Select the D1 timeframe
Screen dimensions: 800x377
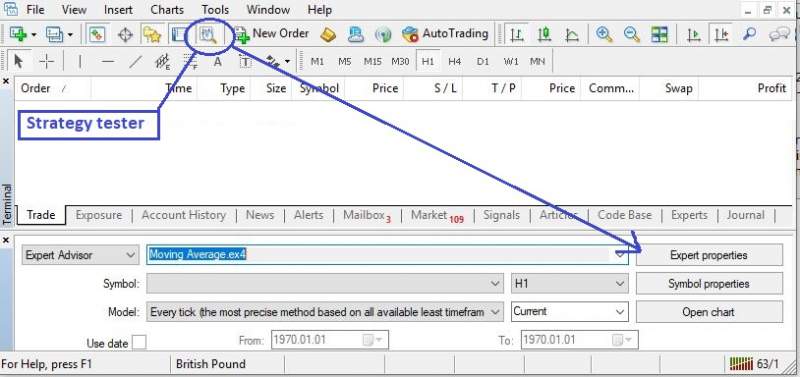pyautogui.click(x=483, y=61)
